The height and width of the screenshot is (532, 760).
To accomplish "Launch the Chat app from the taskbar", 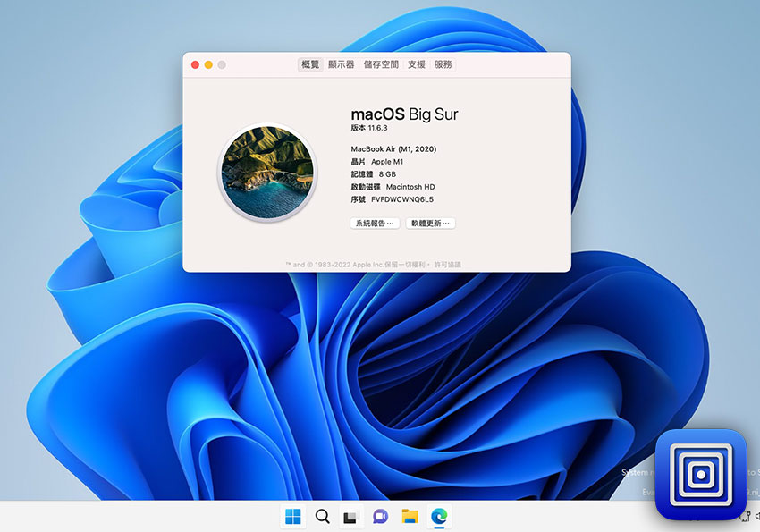I will [381, 517].
